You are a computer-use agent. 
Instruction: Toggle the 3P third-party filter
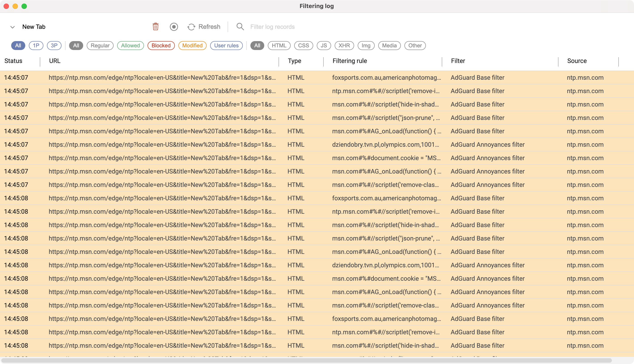54,46
